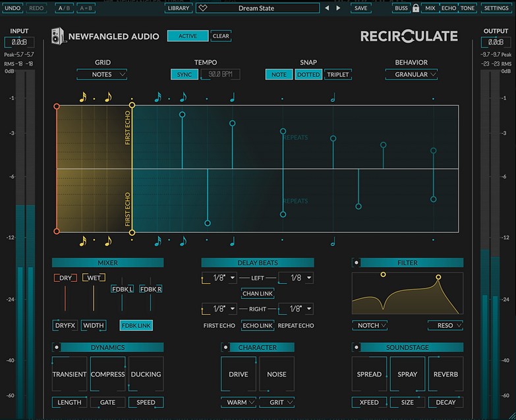
Task: Open the Warm drive type dropdown
Action: (239, 402)
